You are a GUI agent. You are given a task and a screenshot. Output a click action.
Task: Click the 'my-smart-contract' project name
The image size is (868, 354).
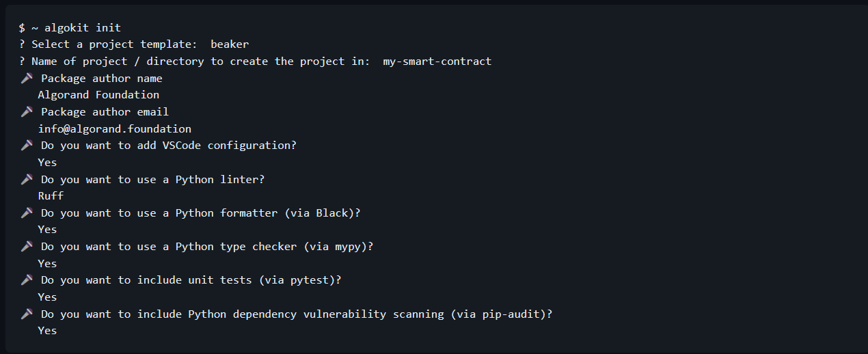[437, 62]
